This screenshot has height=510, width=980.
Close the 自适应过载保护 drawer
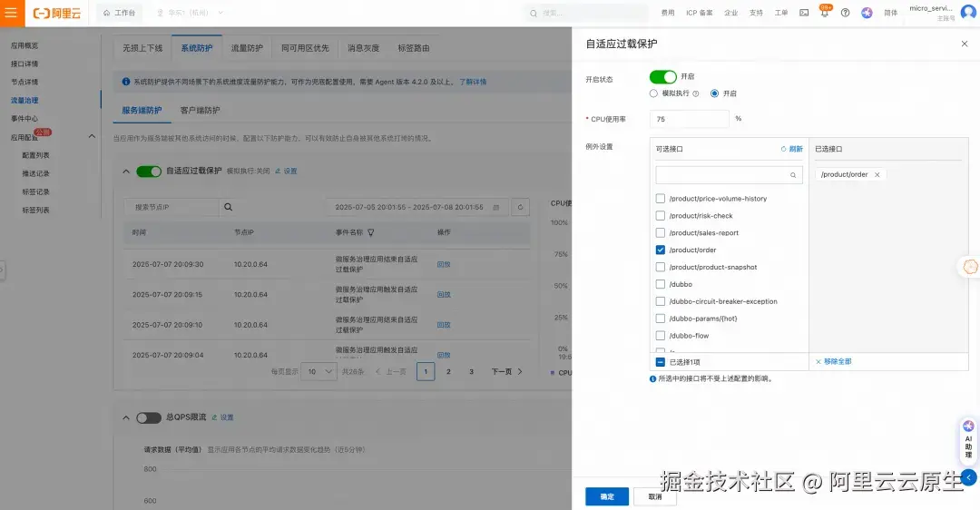[964, 44]
